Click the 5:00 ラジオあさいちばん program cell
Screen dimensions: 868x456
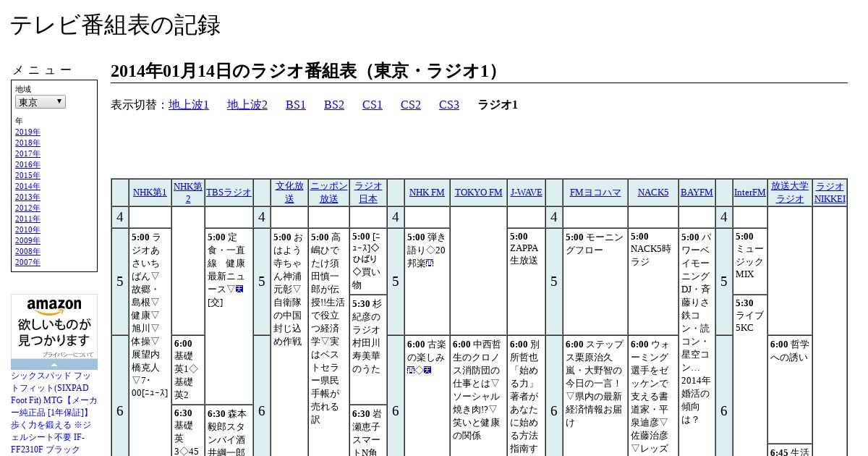150,342
